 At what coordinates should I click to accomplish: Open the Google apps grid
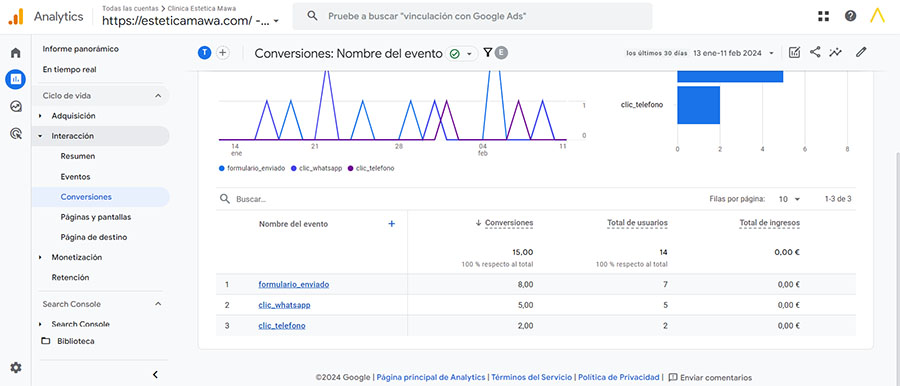tap(824, 16)
